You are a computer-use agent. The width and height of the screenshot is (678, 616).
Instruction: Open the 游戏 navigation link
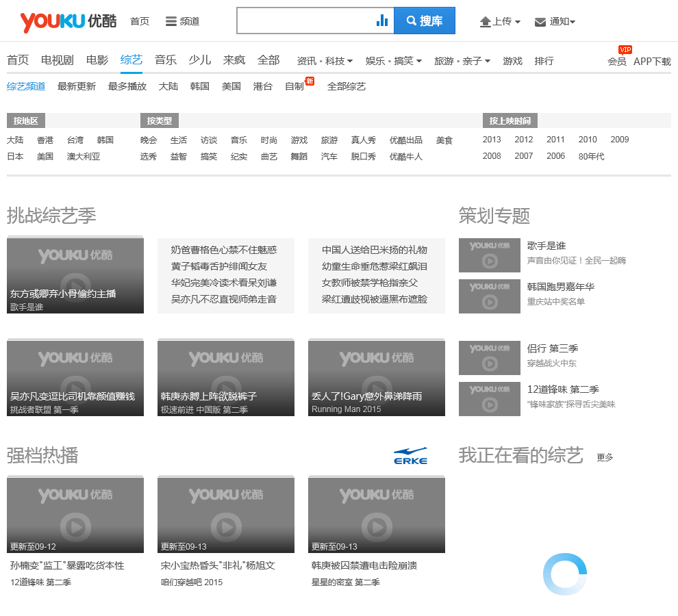click(x=512, y=61)
